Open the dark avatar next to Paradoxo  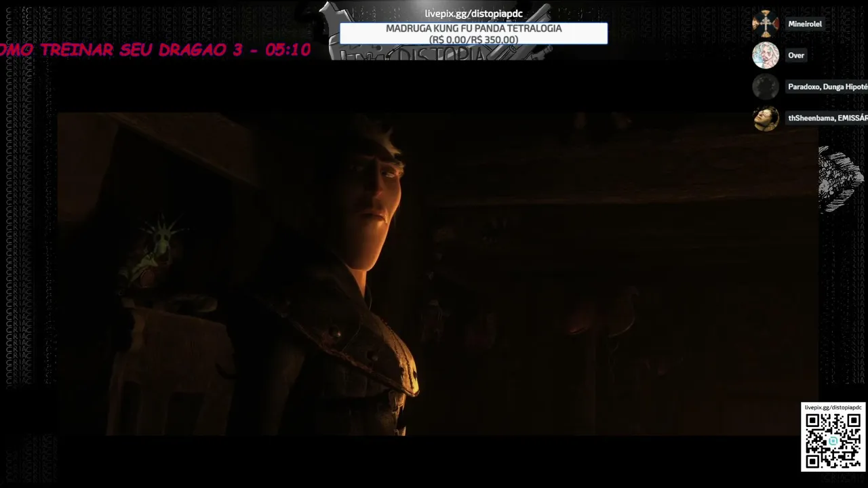766,87
